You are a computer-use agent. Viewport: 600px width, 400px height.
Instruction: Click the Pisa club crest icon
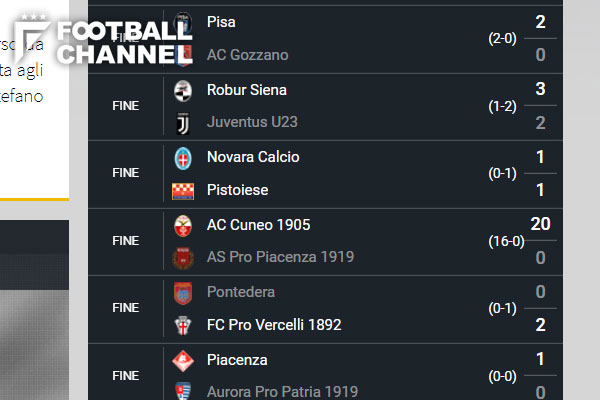[x=182, y=22]
